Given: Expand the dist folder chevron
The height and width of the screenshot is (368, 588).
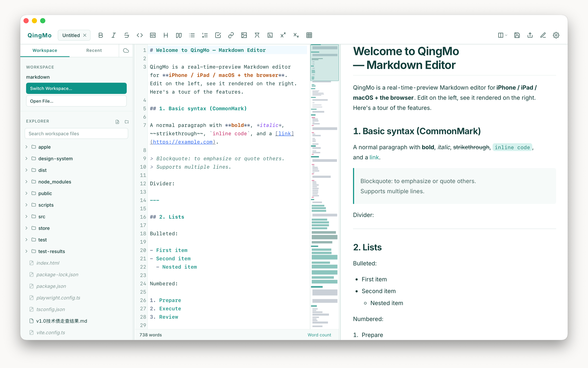Looking at the screenshot, I should (27, 170).
